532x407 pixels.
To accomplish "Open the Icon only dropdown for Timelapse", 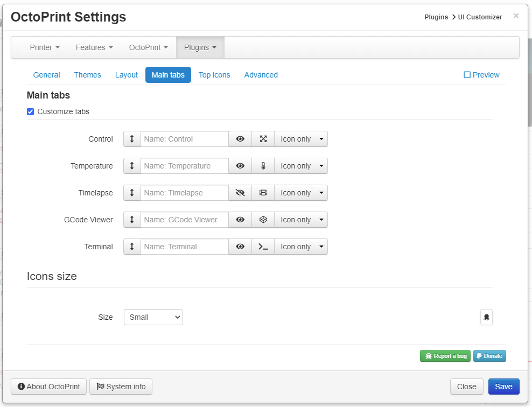I will 301,193.
